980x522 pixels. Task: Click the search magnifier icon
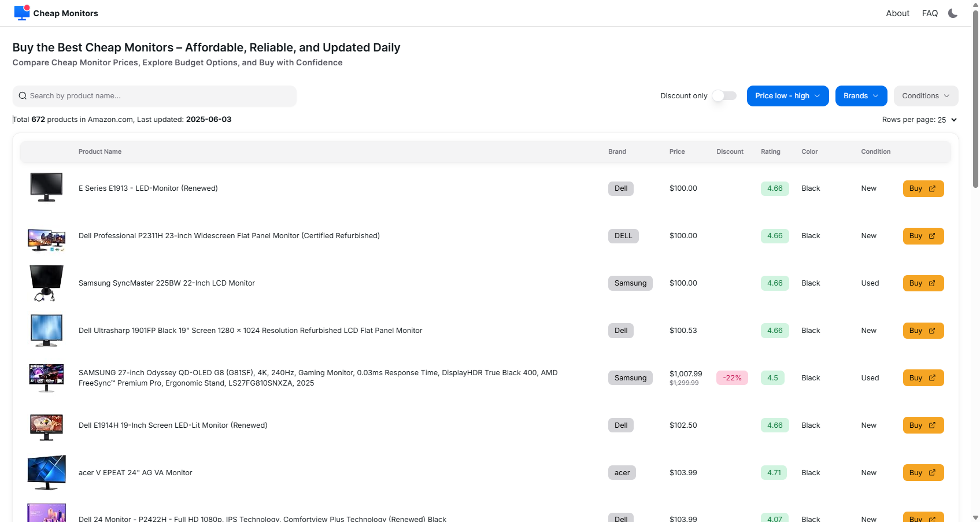[23, 96]
